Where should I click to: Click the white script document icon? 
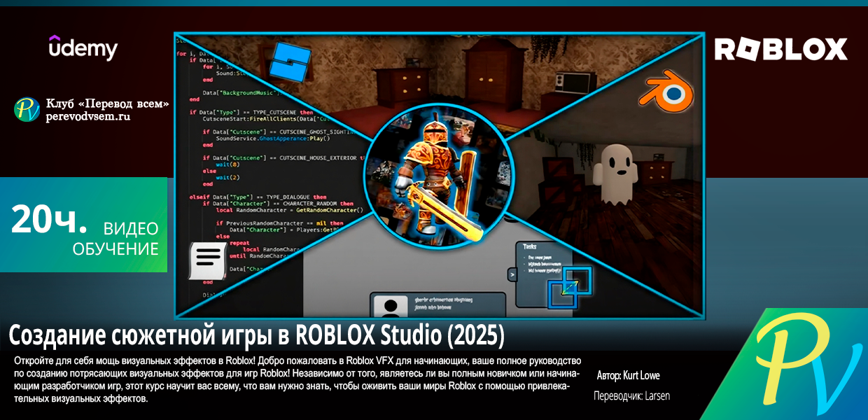(x=209, y=260)
